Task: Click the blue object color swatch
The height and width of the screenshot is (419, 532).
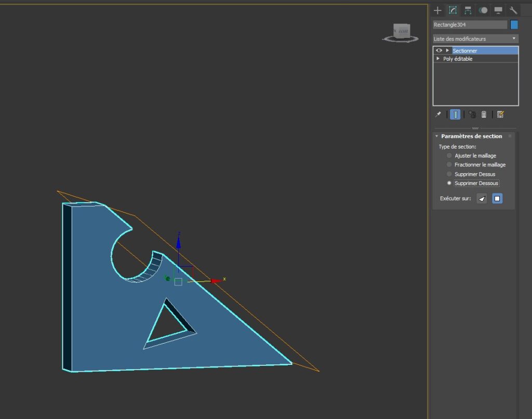Action: [x=514, y=24]
